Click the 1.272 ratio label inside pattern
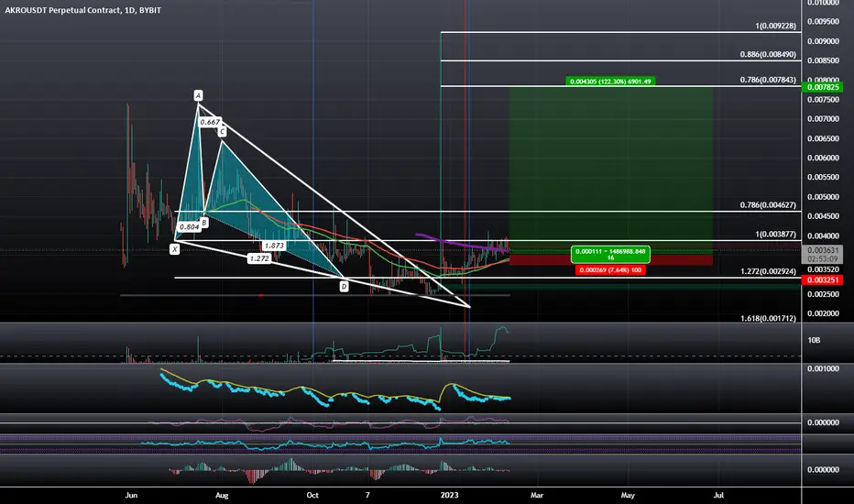 258,258
